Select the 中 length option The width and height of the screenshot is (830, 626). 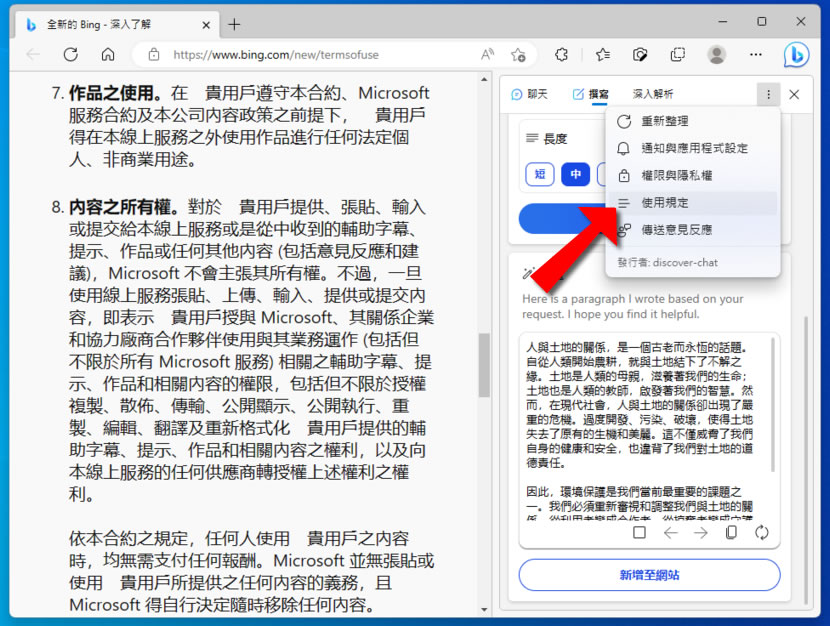click(576, 174)
